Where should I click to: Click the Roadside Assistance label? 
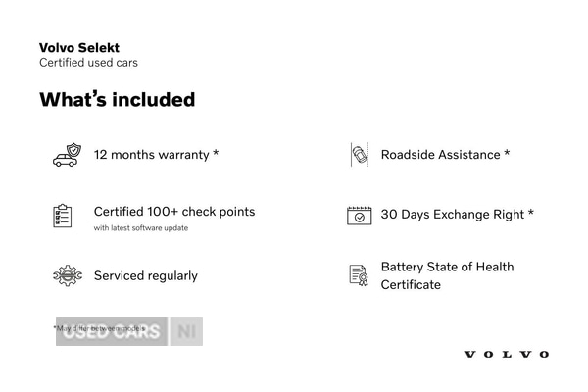[445, 155]
